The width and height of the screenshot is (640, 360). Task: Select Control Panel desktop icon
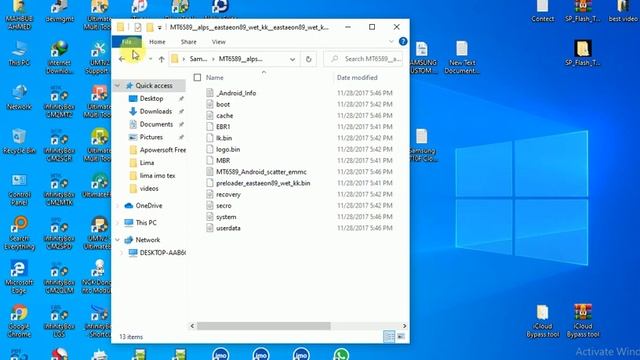click(19, 189)
